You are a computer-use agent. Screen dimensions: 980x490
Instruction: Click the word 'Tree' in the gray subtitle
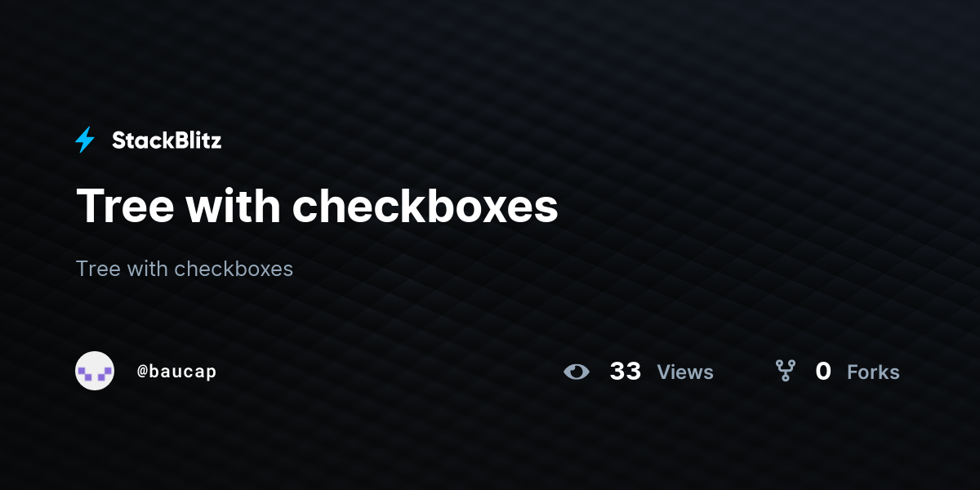coord(98,268)
